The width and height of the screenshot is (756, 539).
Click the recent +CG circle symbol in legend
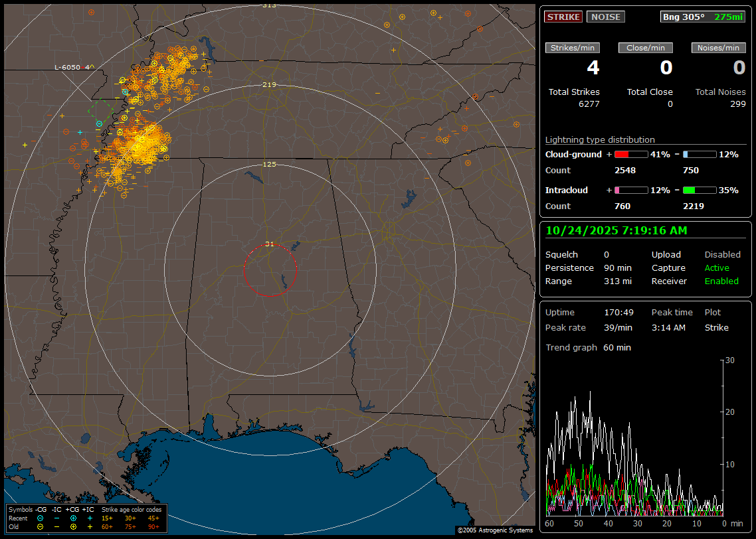[x=73, y=518]
